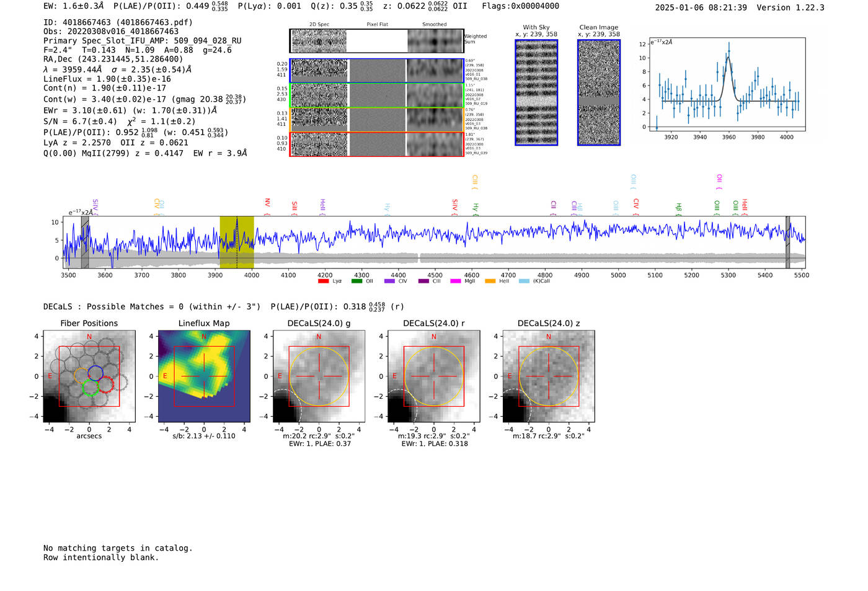The height and width of the screenshot is (591, 868).
Task: Click the red CIV line marker near 5050 Å
Action: click(x=636, y=206)
